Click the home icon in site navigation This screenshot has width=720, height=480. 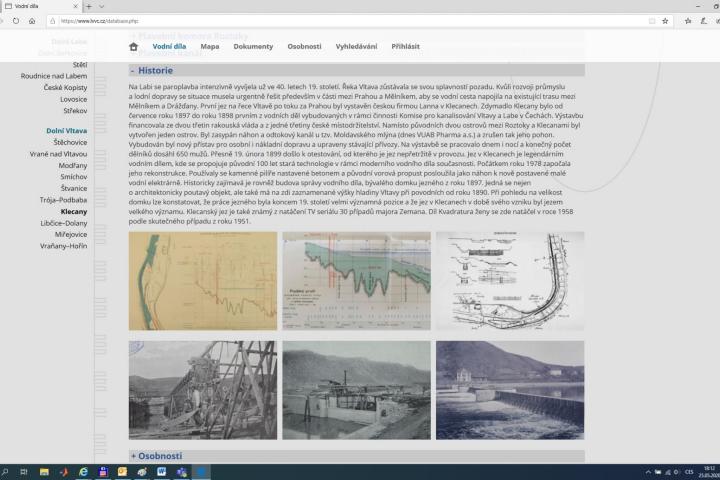[133, 46]
